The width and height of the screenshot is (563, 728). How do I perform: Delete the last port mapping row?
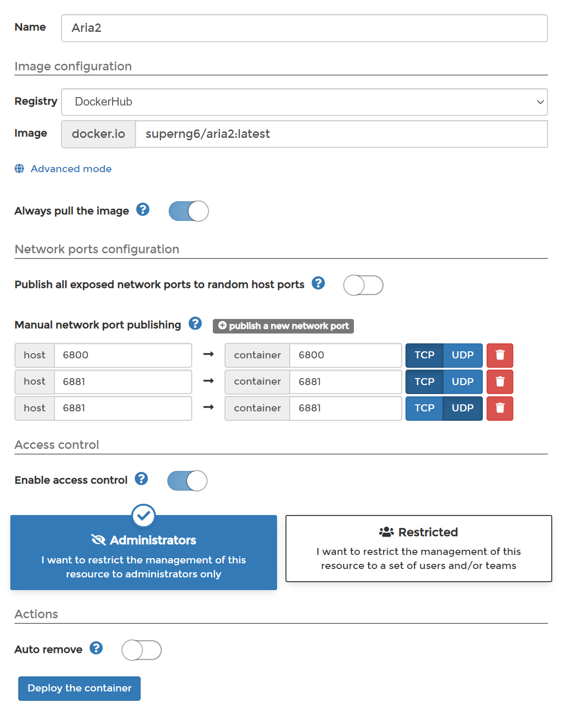click(500, 408)
